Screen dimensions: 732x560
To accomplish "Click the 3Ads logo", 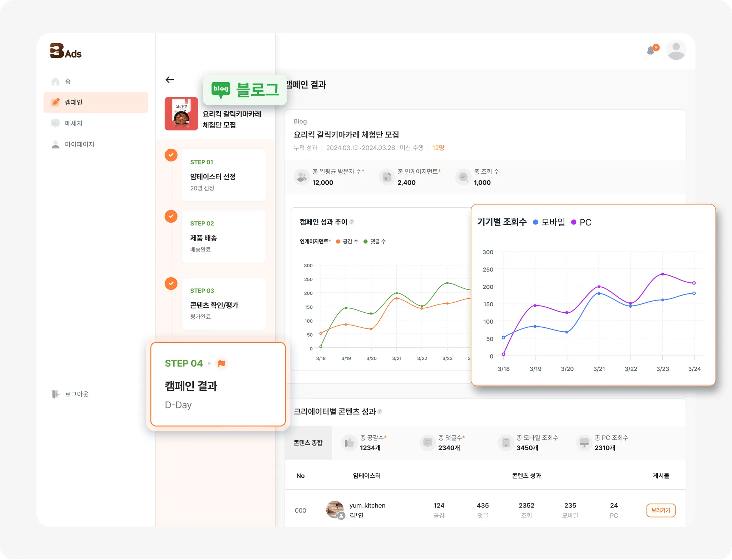I will (66, 51).
